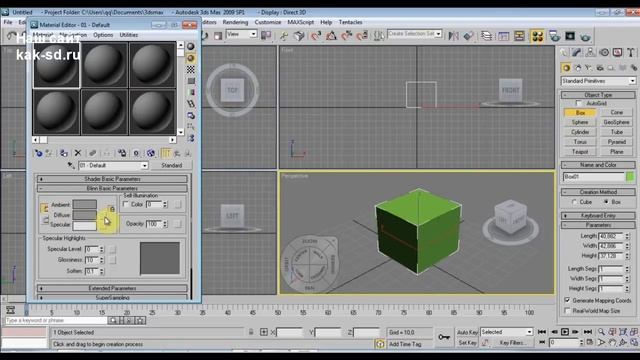
Task: Click Reset Map/Mtl X icon in Material Editor
Action: pos(78,153)
